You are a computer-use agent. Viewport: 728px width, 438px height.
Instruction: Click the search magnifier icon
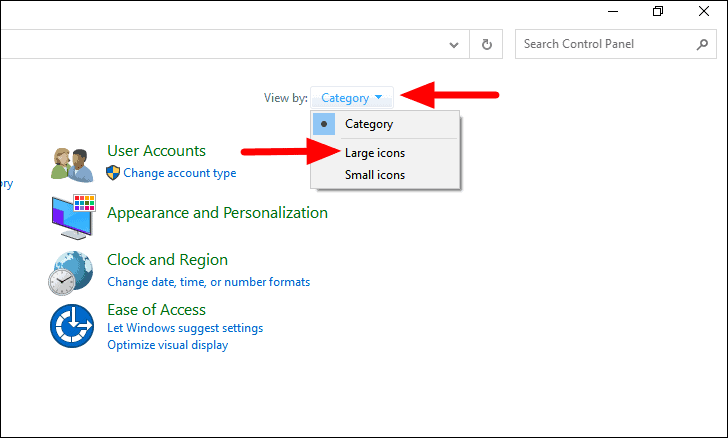click(702, 44)
